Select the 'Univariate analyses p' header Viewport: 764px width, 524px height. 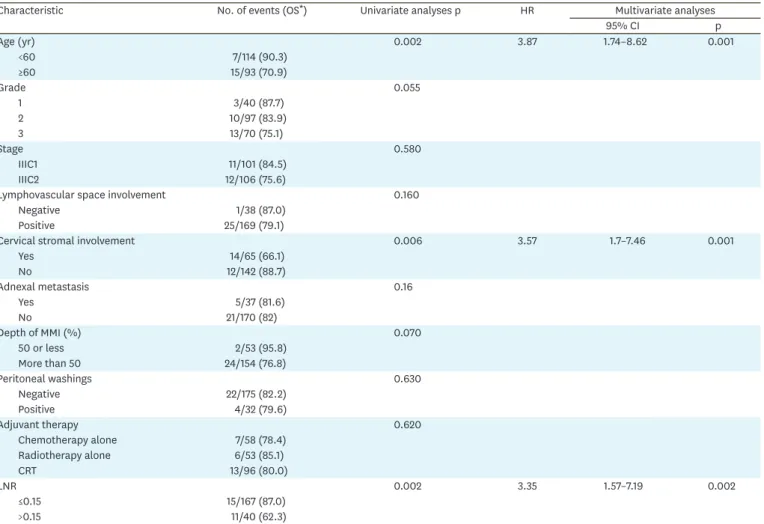coord(410,11)
